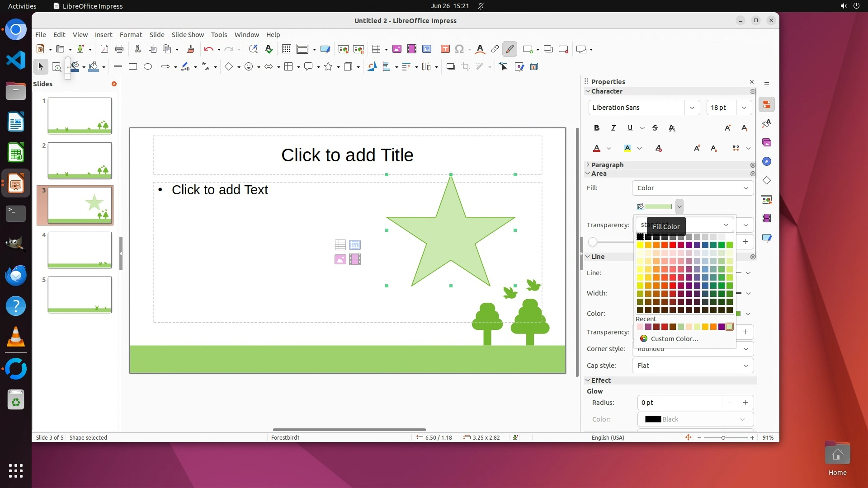
Task: Expand the Paragraph section
Action: point(607,165)
